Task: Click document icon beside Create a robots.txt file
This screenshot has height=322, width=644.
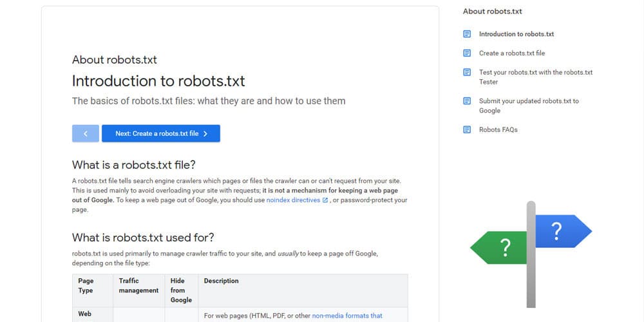Action: coord(467,53)
